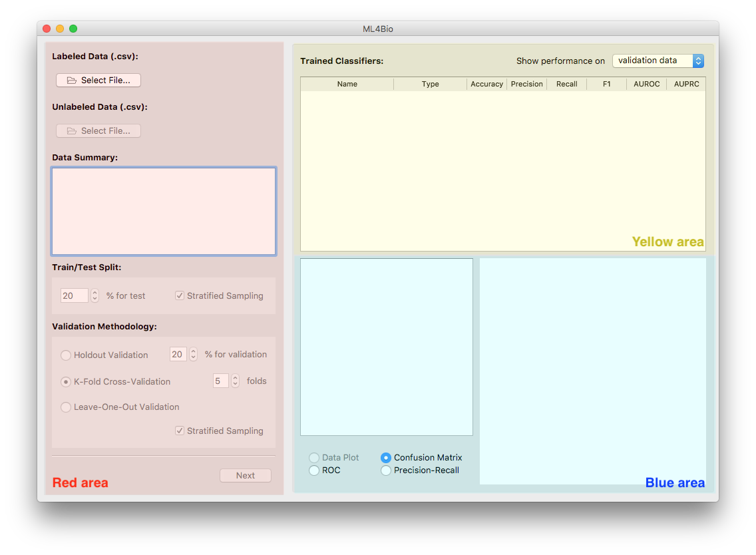Select Holdout Validation radio button
This screenshot has height=555, width=756.
pyautogui.click(x=66, y=355)
